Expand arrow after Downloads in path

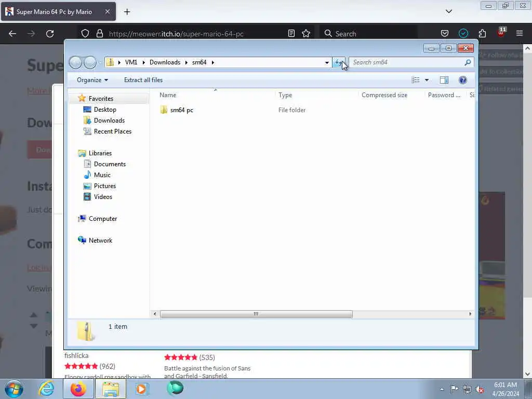coord(187,62)
